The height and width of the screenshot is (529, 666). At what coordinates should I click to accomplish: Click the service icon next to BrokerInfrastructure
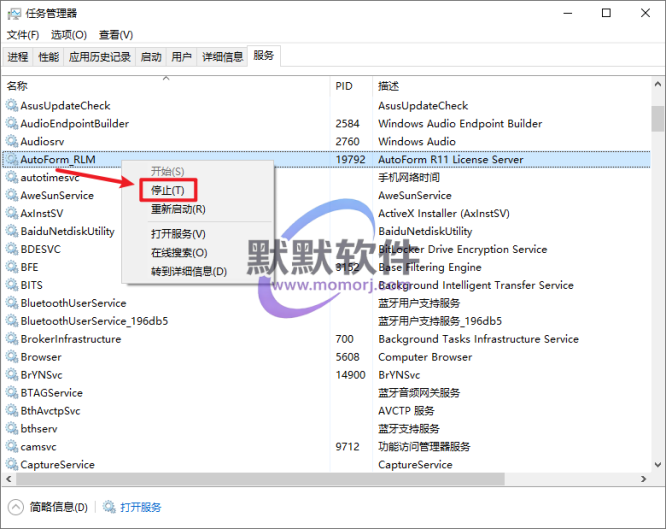point(12,339)
